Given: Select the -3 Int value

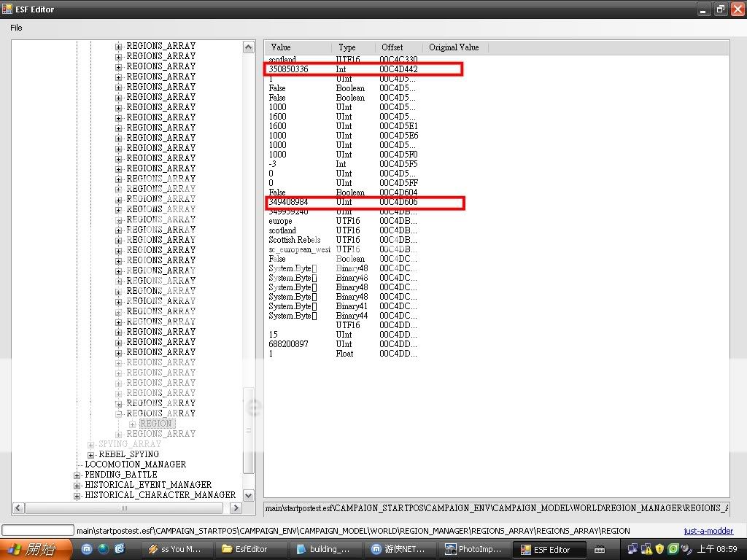Looking at the screenshot, I should (273, 164).
